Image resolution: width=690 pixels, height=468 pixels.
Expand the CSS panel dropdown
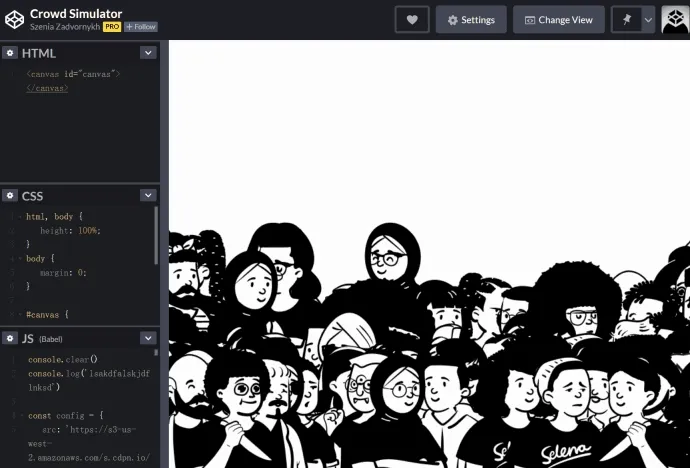pos(148,196)
